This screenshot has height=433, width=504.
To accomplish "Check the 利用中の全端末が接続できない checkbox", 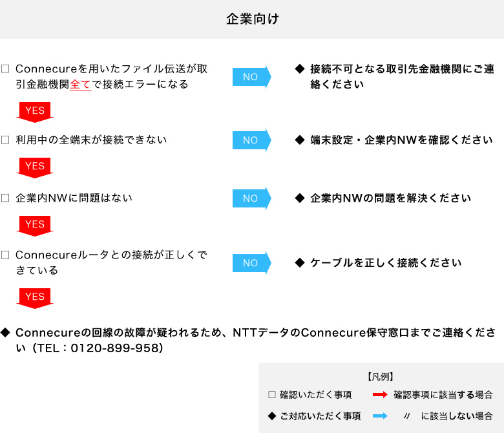I will coord(5,140).
